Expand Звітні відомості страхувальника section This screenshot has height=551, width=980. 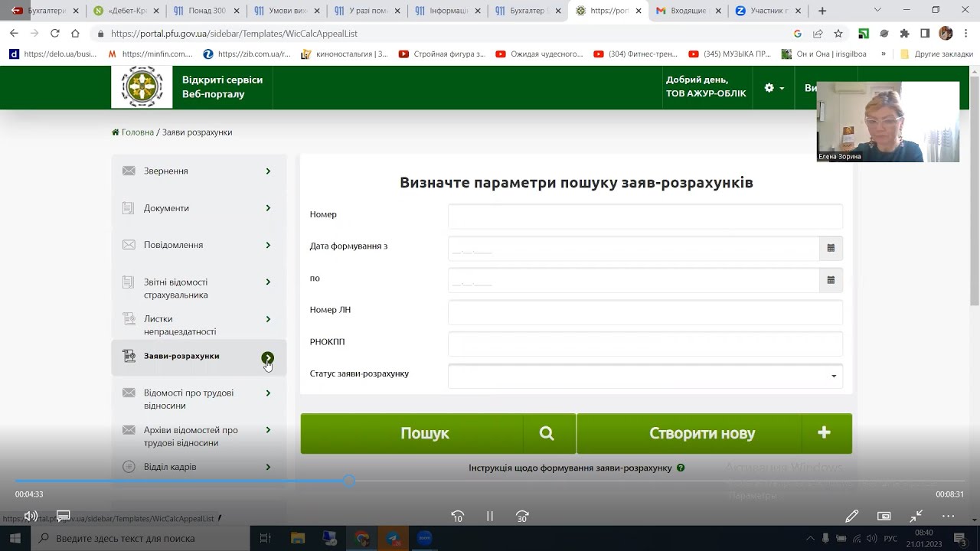[x=268, y=282]
